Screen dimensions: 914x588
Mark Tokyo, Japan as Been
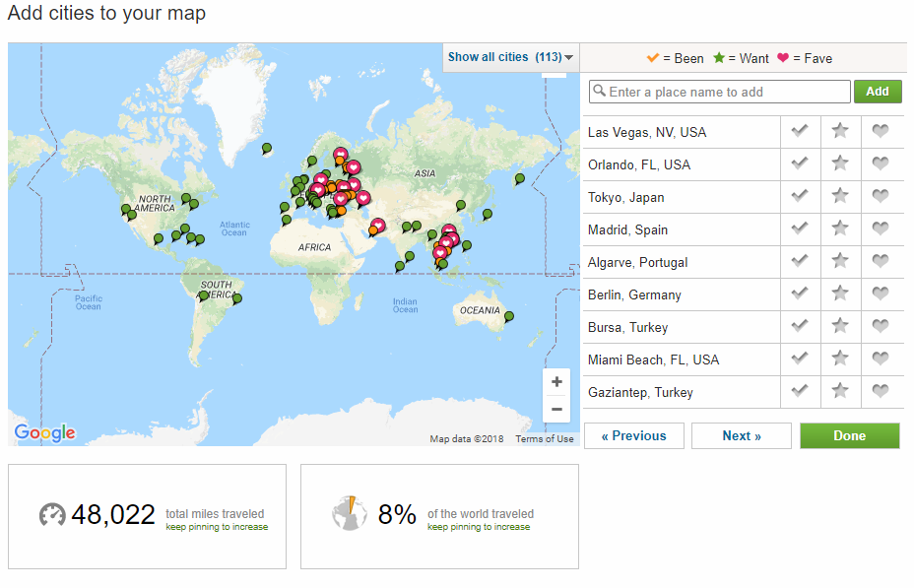(800, 196)
